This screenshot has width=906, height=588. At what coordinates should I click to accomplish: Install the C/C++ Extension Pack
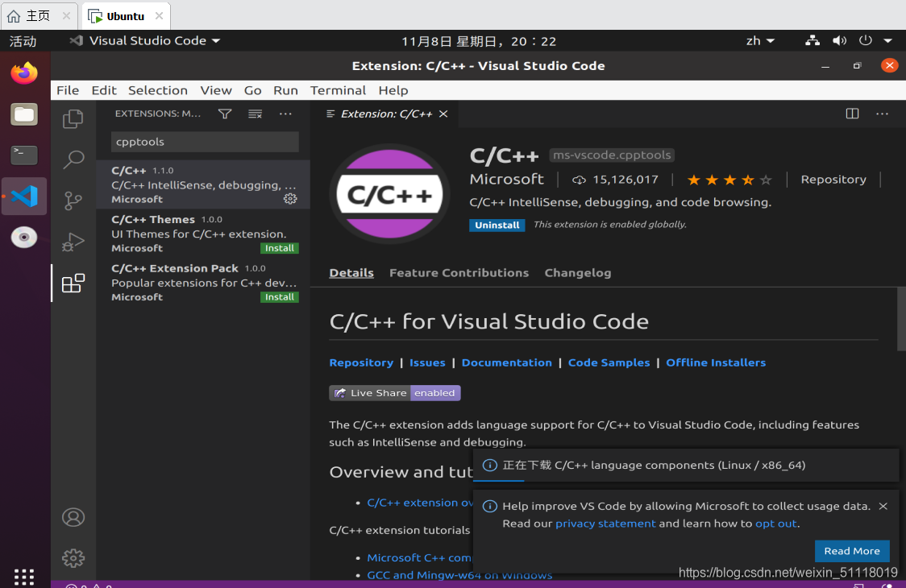click(280, 297)
